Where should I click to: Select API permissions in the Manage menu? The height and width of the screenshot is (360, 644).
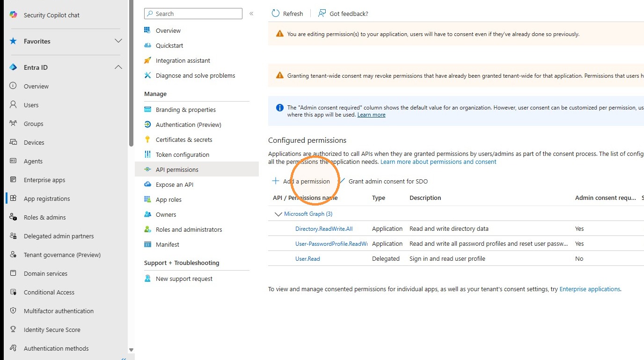[197, 169]
